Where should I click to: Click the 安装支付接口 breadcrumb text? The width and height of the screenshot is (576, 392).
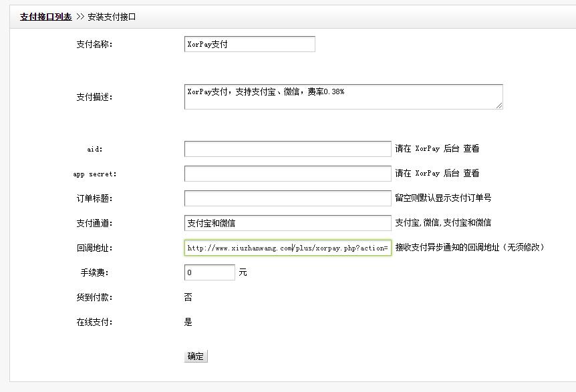(x=112, y=17)
